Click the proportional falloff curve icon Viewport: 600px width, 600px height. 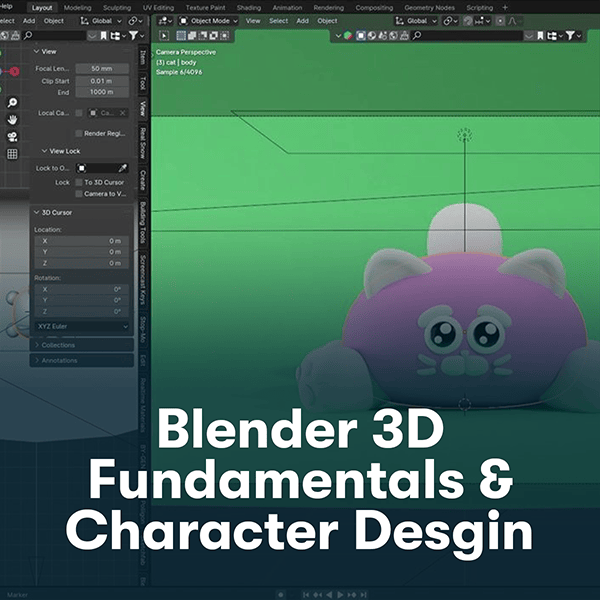click(512, 21)
